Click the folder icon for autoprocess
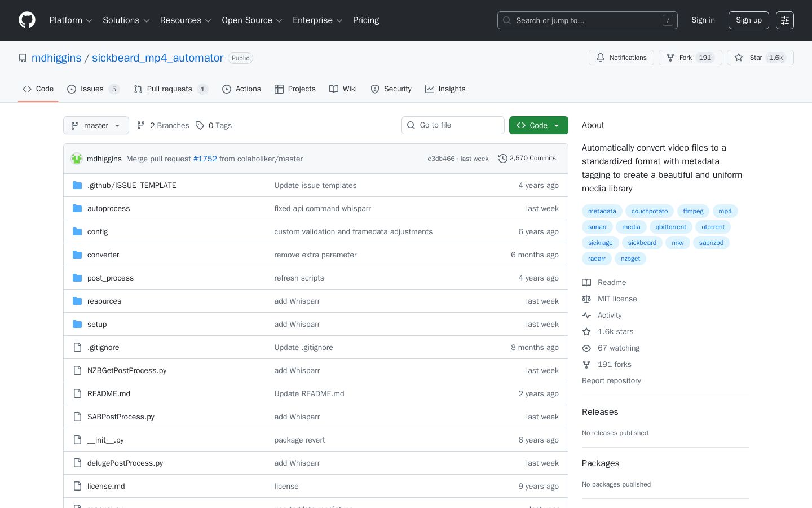812x508 pixels. (x=77, y=208)
